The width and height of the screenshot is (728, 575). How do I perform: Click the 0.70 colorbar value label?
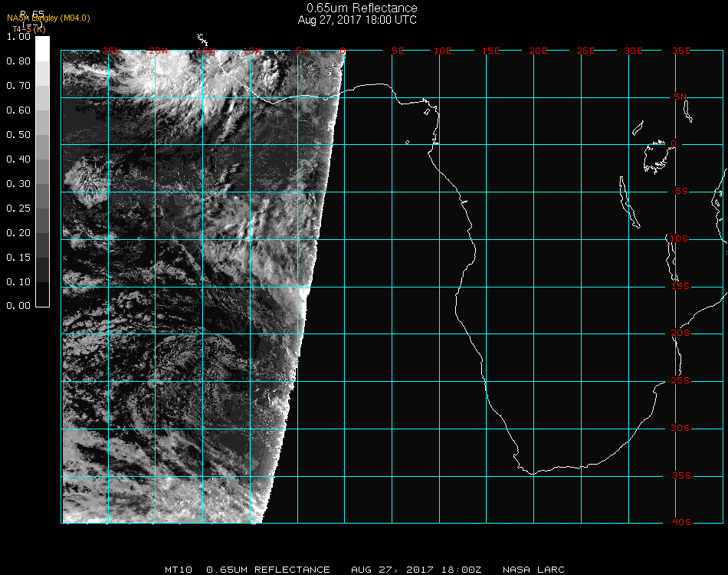pos(18,86)
